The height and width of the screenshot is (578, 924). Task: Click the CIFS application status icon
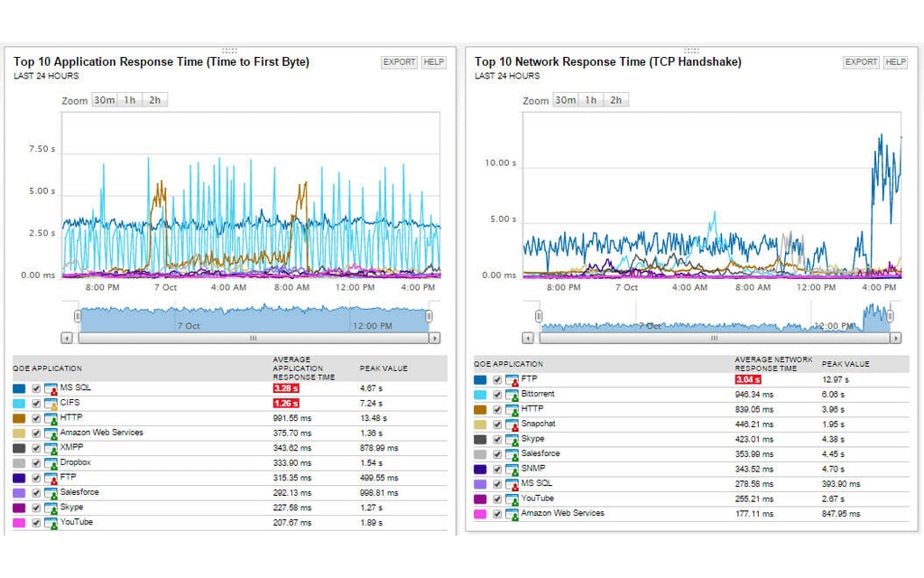pos(49,405)
